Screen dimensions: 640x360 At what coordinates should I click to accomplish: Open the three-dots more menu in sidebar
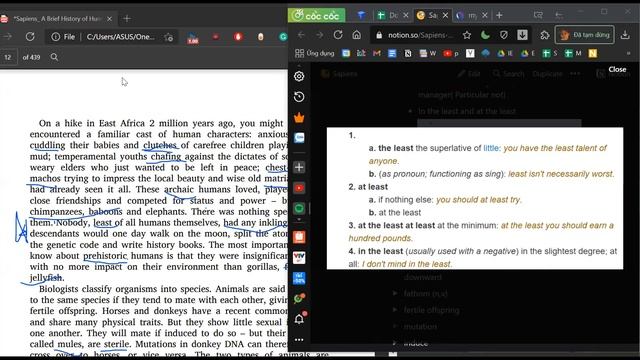(x=299, y=340)
